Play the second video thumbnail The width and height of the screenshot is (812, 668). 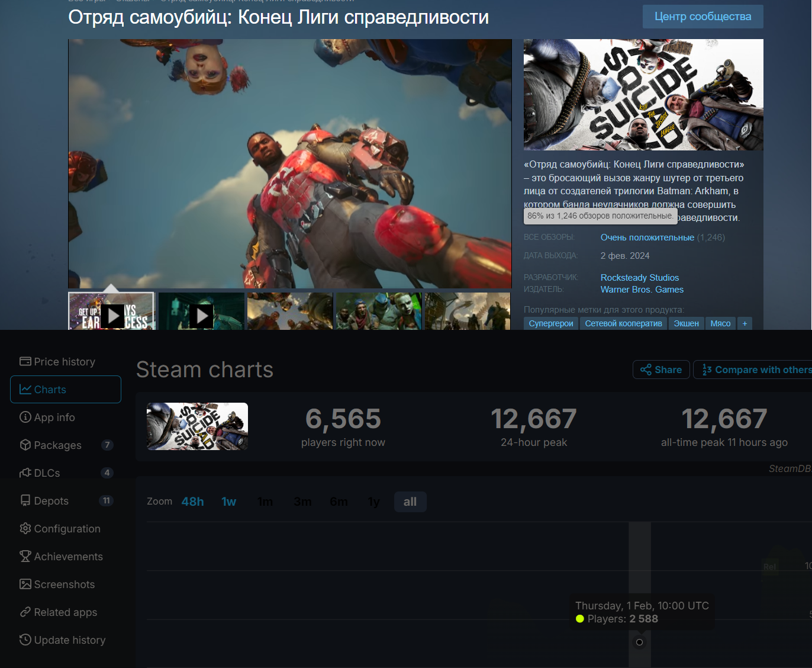tap(201, 311)
